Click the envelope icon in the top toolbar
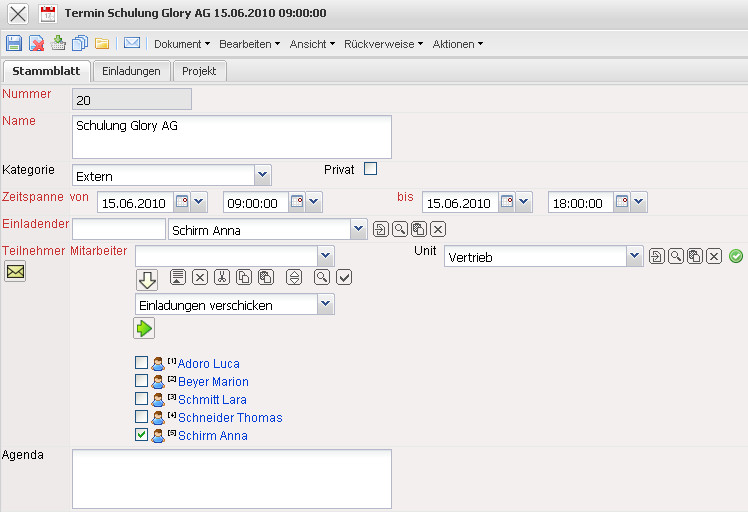 (x=131, y=43)
